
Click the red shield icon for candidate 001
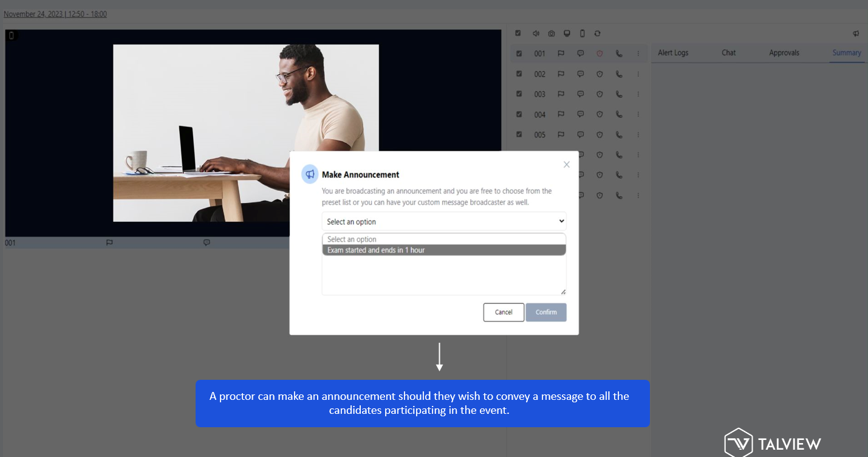(600, 53)
